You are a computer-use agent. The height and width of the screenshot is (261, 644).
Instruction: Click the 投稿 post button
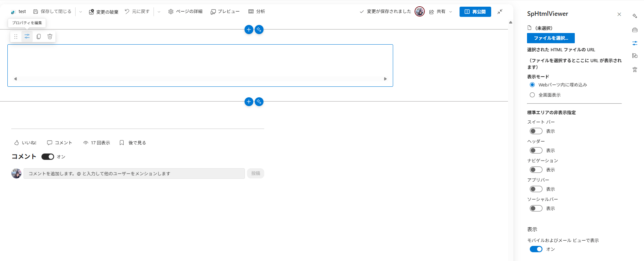[255, 174]
